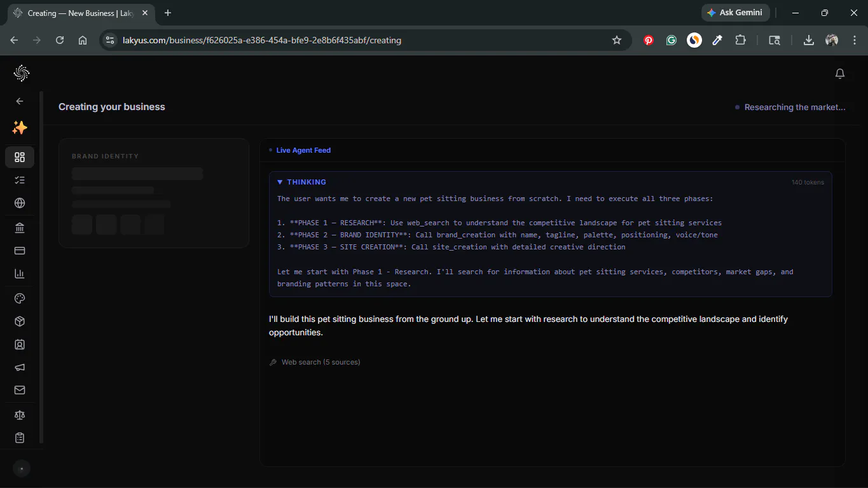
Task: Open the tasks checklist icon
Action: pyautogui.click(x=20, y=180)
